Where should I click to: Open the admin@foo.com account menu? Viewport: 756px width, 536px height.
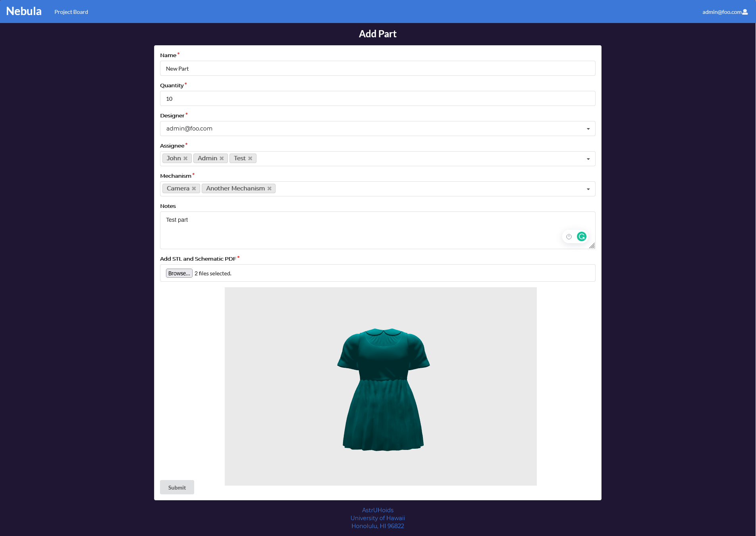(x=725, y=12)
